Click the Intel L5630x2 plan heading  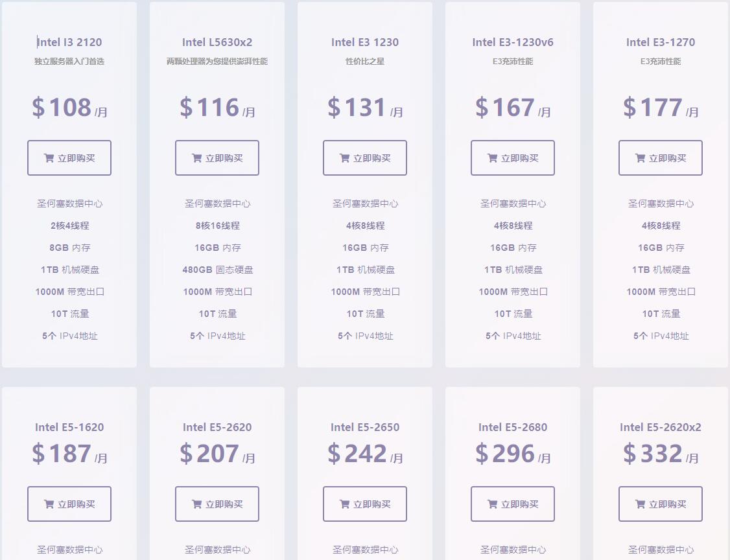point(217,43)
